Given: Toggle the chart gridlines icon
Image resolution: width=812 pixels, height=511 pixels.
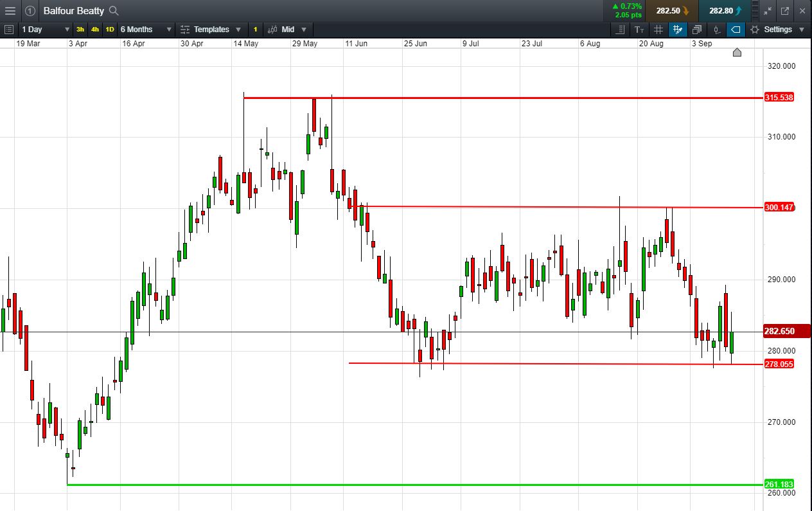Looking at the screenshot, I should [658, 30].
